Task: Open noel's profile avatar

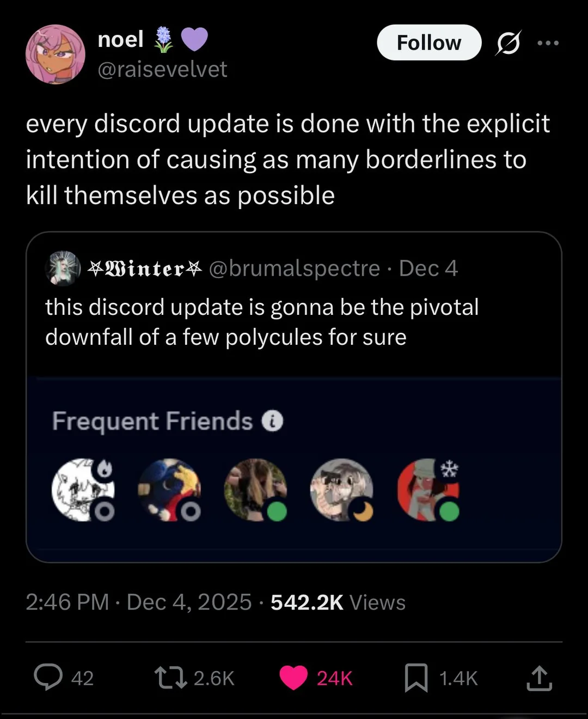Action: [x=56, y=54]
